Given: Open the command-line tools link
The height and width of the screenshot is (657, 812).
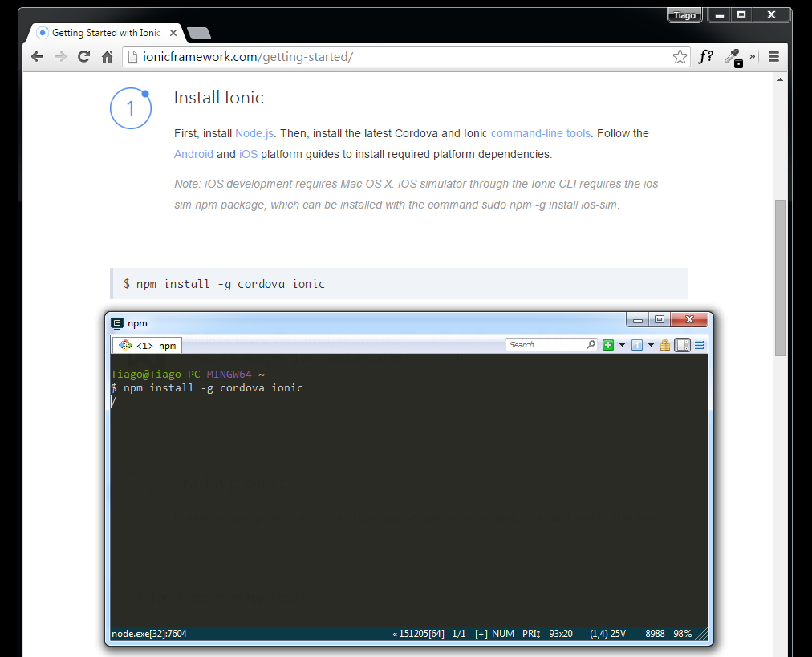Looking at the screenshot, I should click(x=541, y=134).
